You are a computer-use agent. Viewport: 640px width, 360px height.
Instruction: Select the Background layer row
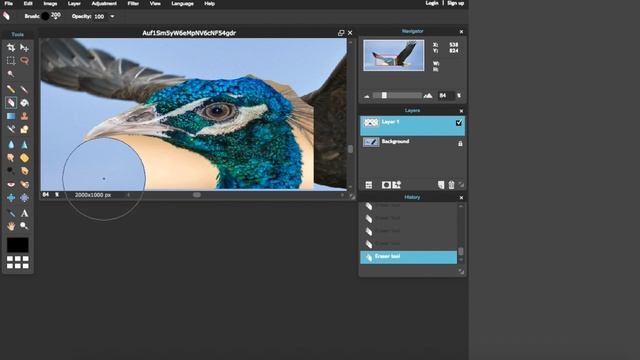click(x=412, y=143)
